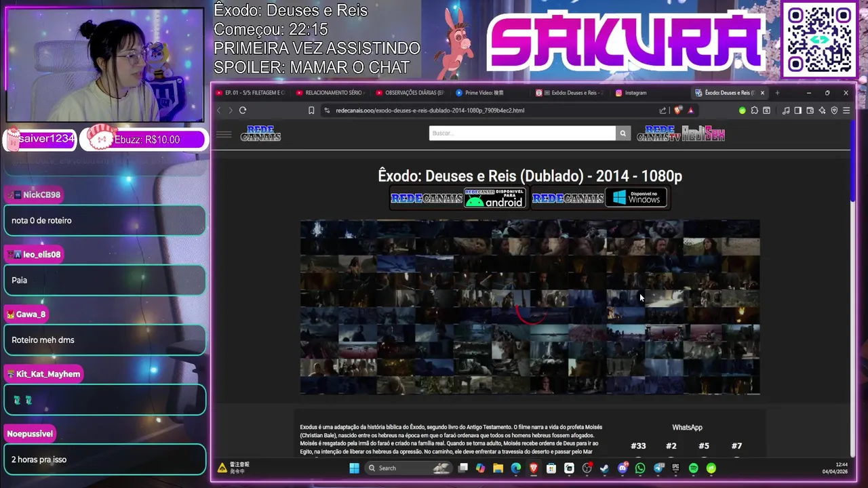Switch to the 'OBSERVAÇÕES DIÁRIAS' tab
This screenshot has height=488, width=868.
411,93
